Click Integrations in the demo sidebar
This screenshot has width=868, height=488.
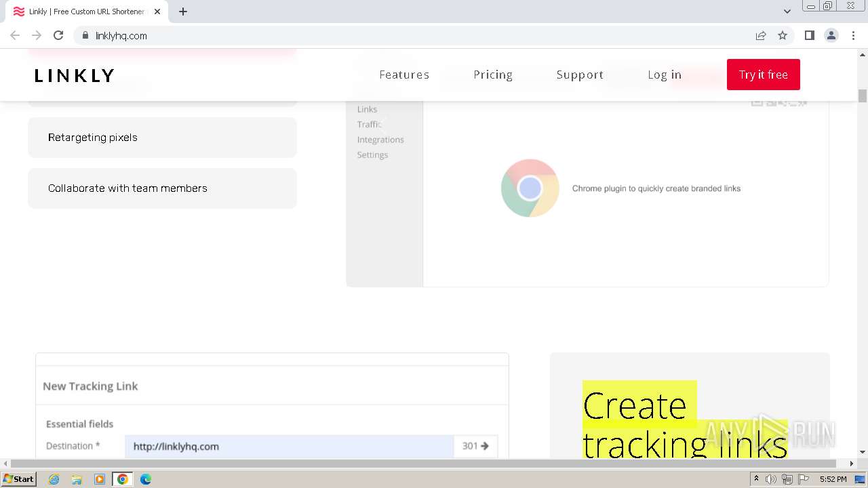tap(380, 140)
